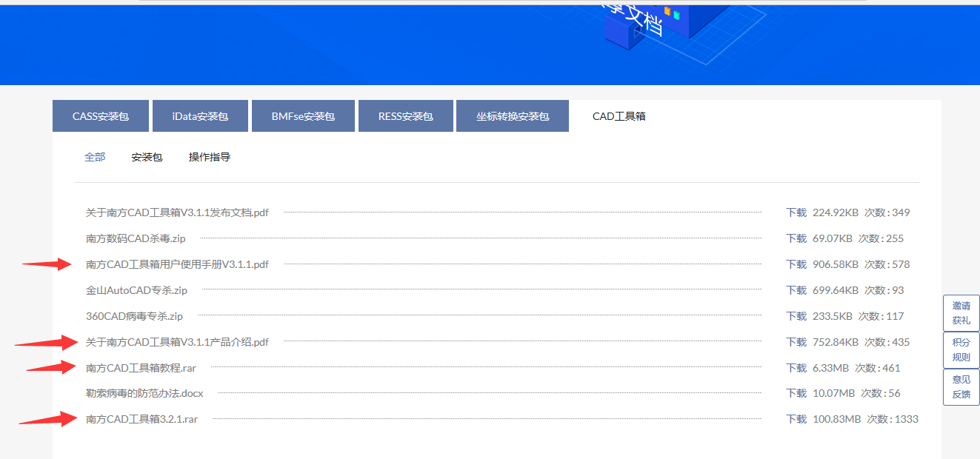Click the 邀请获礼 side button
The width and height of the screenshot is (980, 459).
(961, 313)
